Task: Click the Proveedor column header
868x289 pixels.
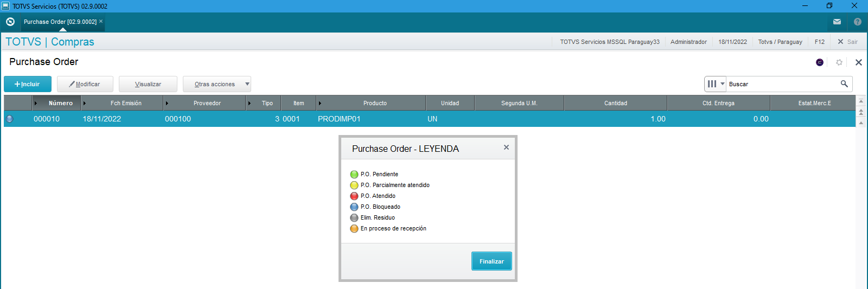Action: pyautogui.click(x=205, y=103)
